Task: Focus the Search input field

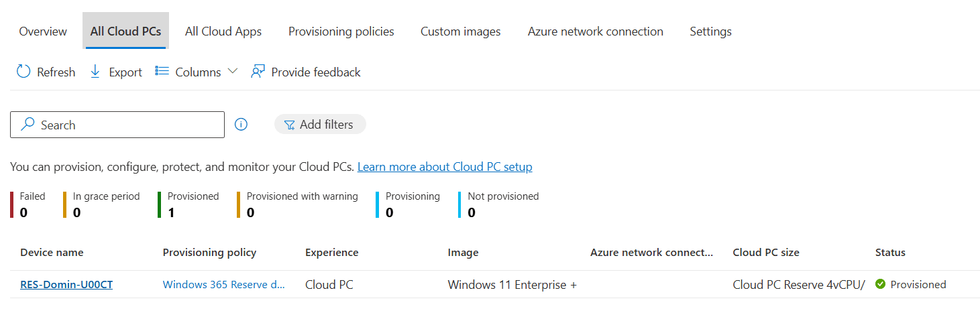Action: coord(127,125)
